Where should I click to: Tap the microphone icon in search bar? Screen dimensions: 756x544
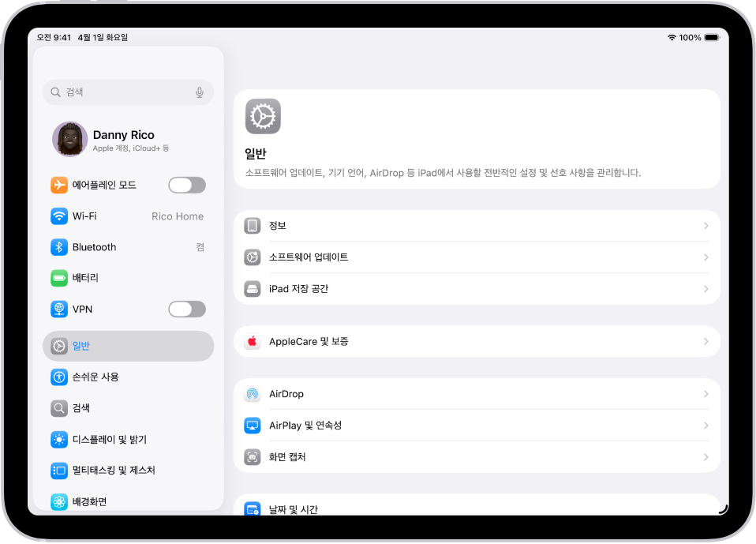click(200, 92)
